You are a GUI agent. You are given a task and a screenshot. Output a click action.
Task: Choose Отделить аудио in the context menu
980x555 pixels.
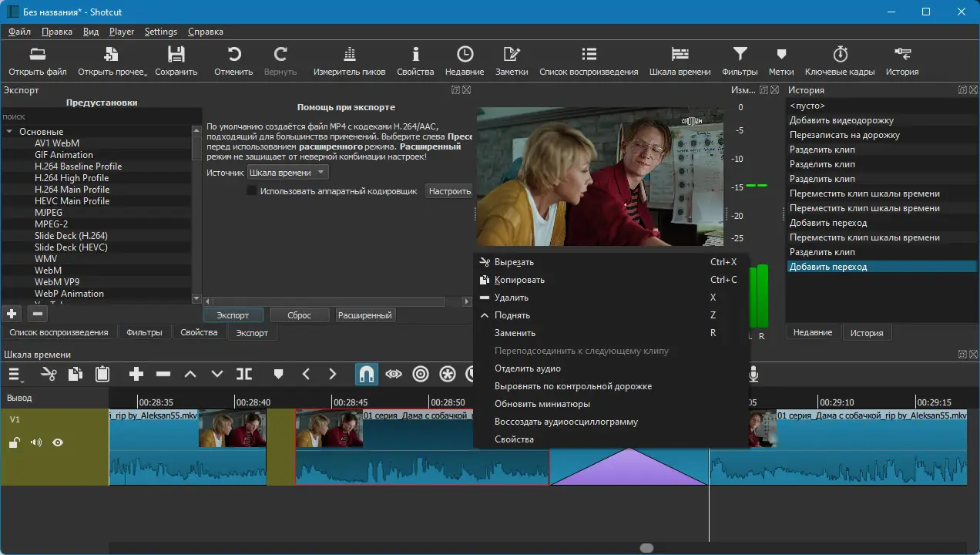(528, 368)
